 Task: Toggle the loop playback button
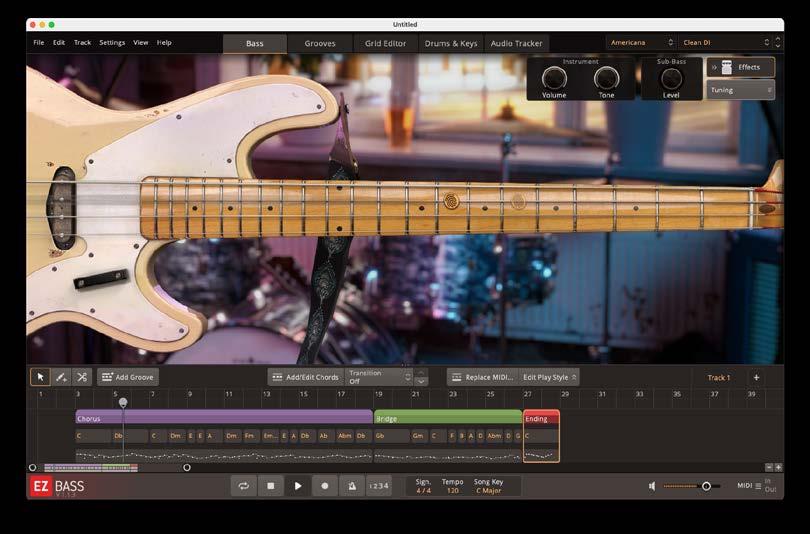tap(243, 486)
